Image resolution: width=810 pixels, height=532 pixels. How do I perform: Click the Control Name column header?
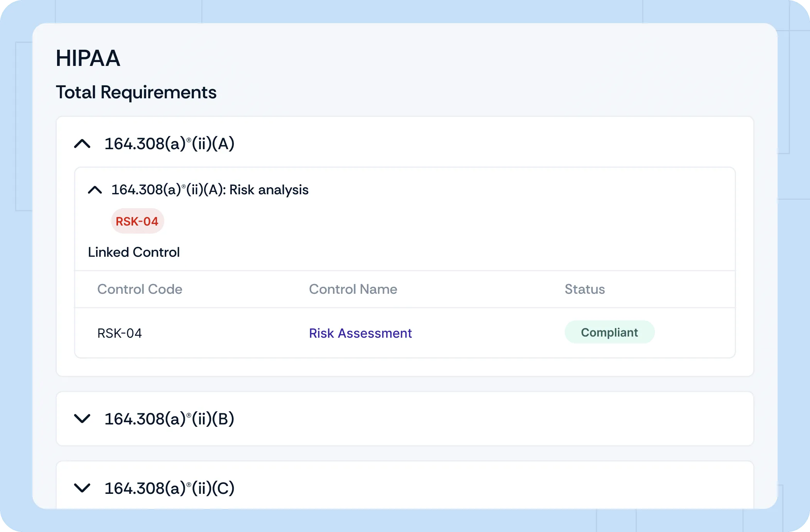pos(353,289)
